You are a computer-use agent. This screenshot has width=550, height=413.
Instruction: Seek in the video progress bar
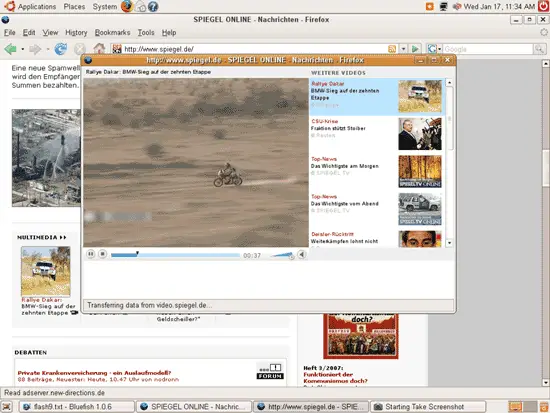coord(175,255)
